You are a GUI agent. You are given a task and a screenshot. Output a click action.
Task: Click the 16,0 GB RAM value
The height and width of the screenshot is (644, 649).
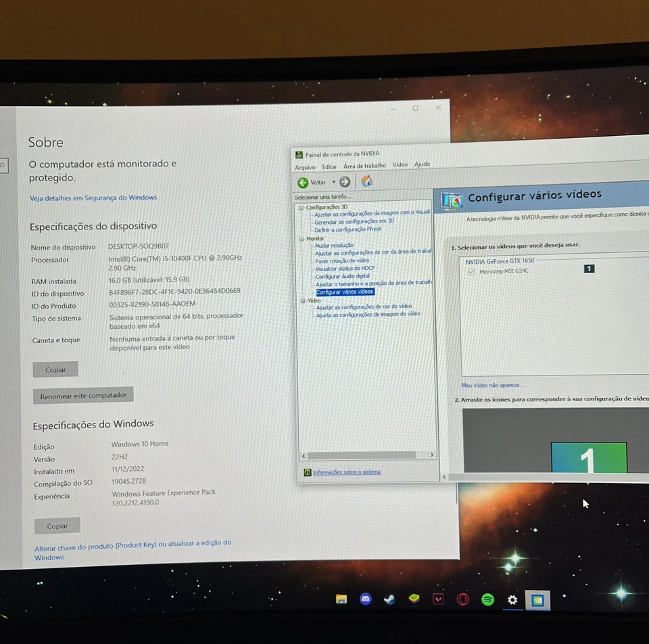(x=149, y=280)
